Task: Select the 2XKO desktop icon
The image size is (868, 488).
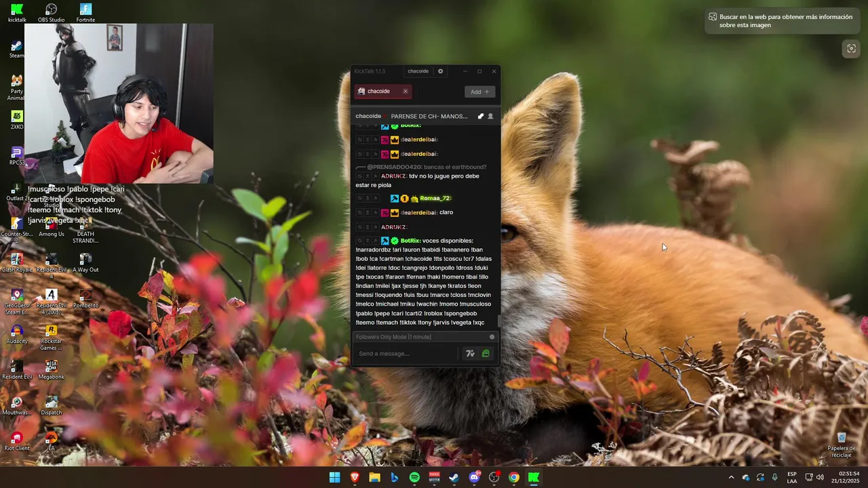Action: coord(17,120)
